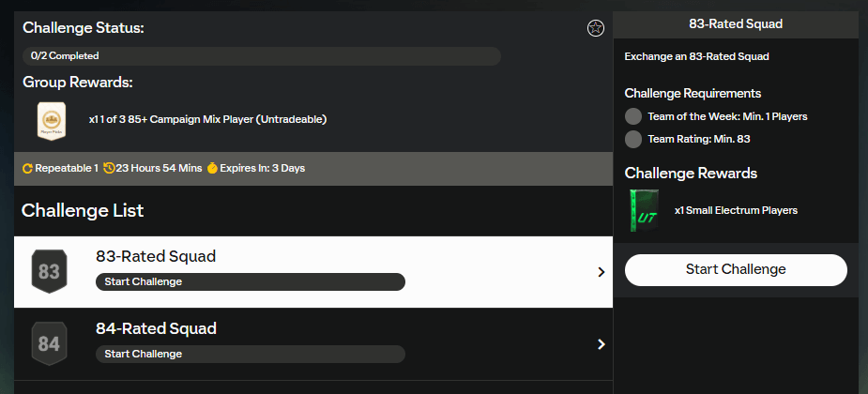Click the Small Electrum Players pack icon
Viewport: 868px width, 394px height.
[x=645, y=210]
